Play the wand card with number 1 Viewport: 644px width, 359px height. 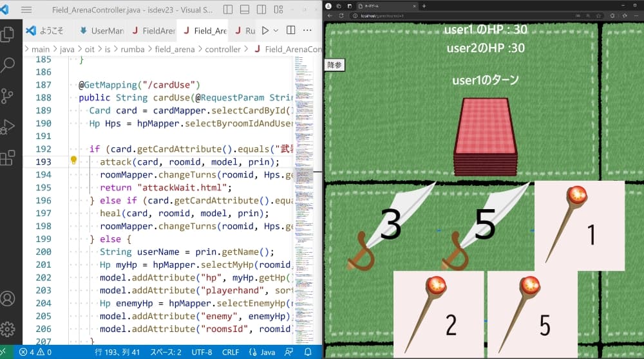(x=580, y=226)
